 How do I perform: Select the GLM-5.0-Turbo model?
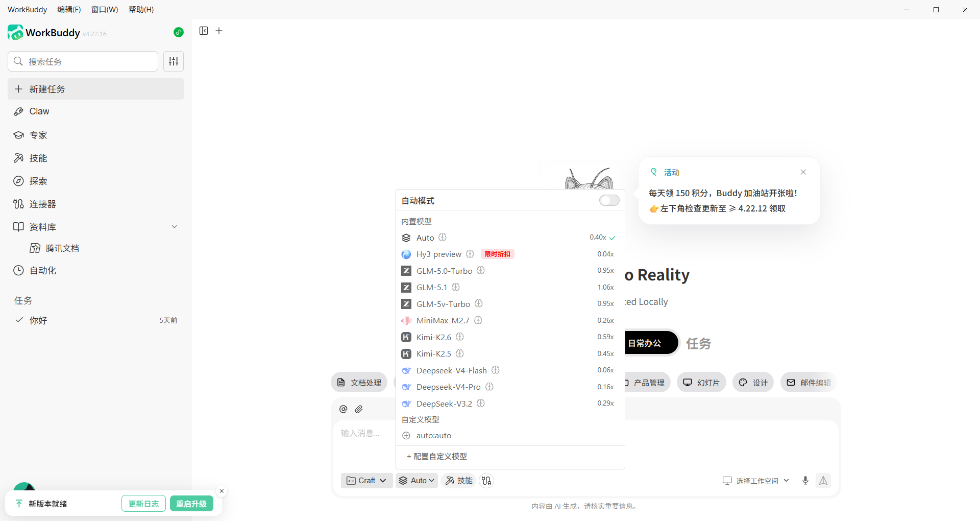point(510,271)
